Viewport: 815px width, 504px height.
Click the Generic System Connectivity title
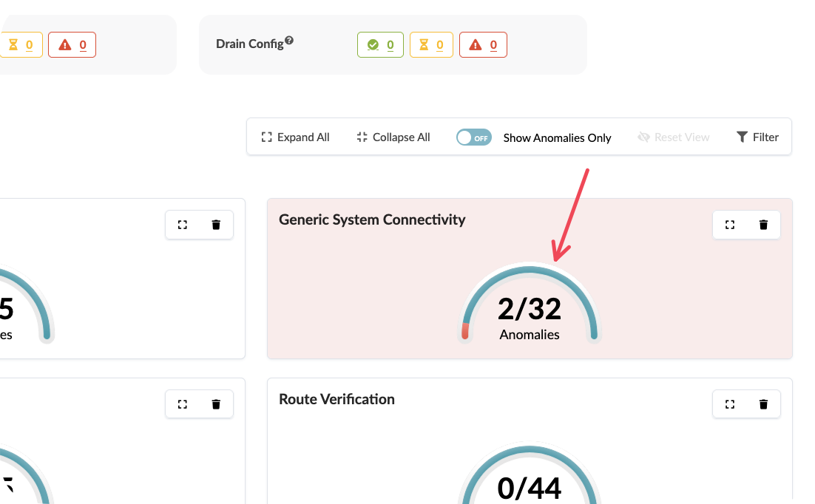pyautogui.click(x=372, y=219)
